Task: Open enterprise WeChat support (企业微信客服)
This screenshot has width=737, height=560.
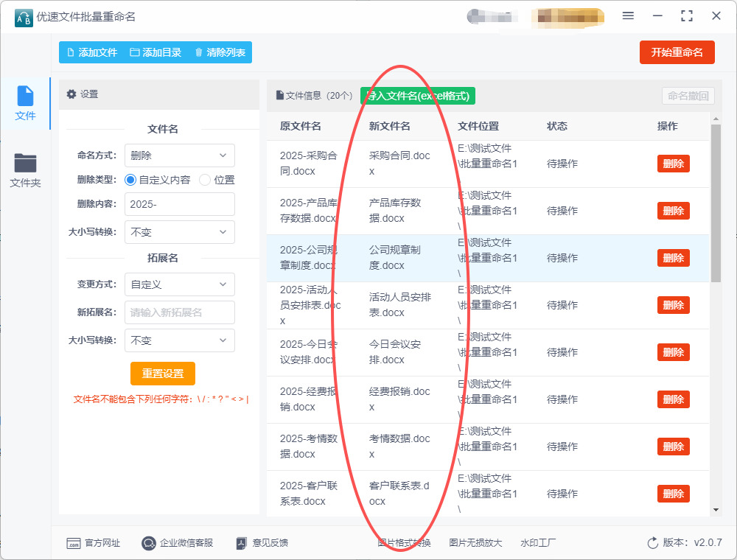Action: pyautogui.click(x=149, y=543)
